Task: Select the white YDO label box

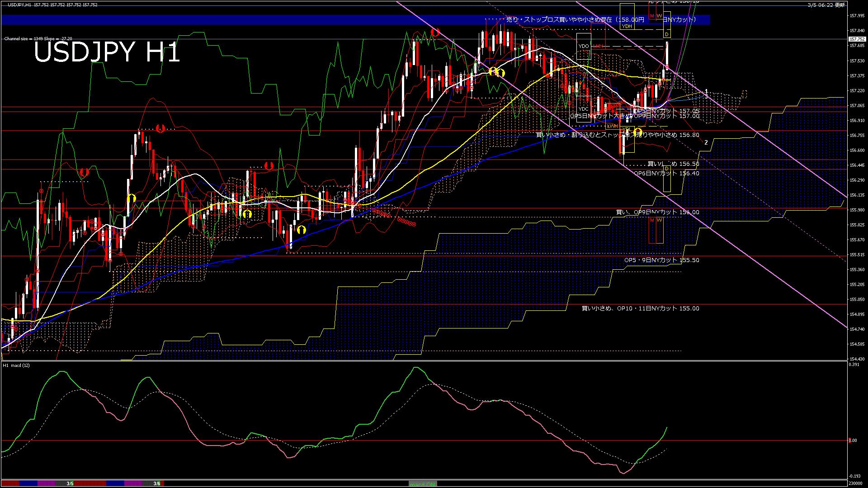Action: [584, 46]
